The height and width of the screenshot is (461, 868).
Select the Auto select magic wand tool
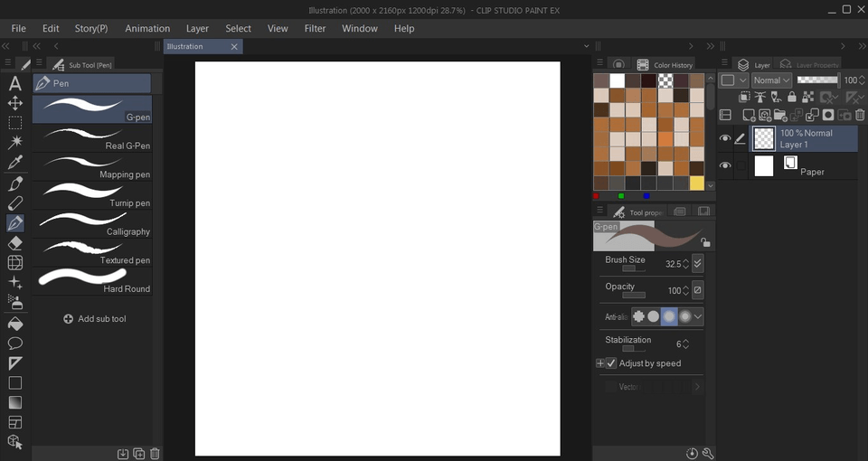click(15, 142)
